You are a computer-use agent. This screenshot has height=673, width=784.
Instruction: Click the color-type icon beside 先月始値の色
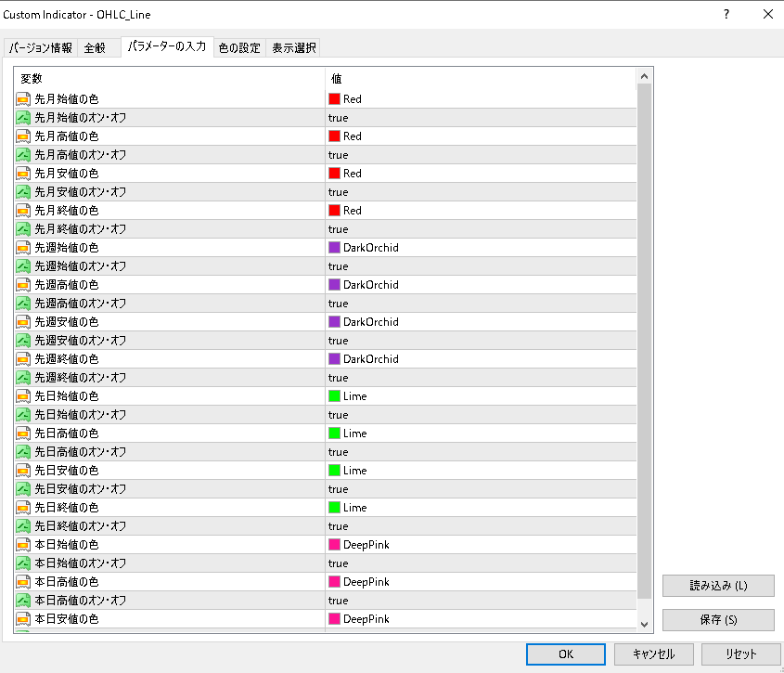[x=23, y=99]
